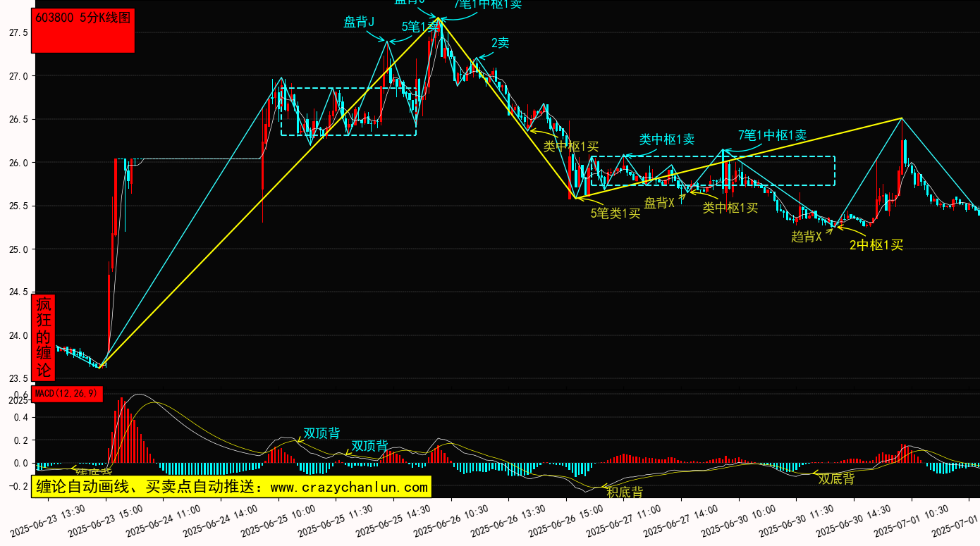This screenshot has height=546, width=980.
Task: Click time axis label 2025-06-30 14:30
Action: (x=855, y=520)
